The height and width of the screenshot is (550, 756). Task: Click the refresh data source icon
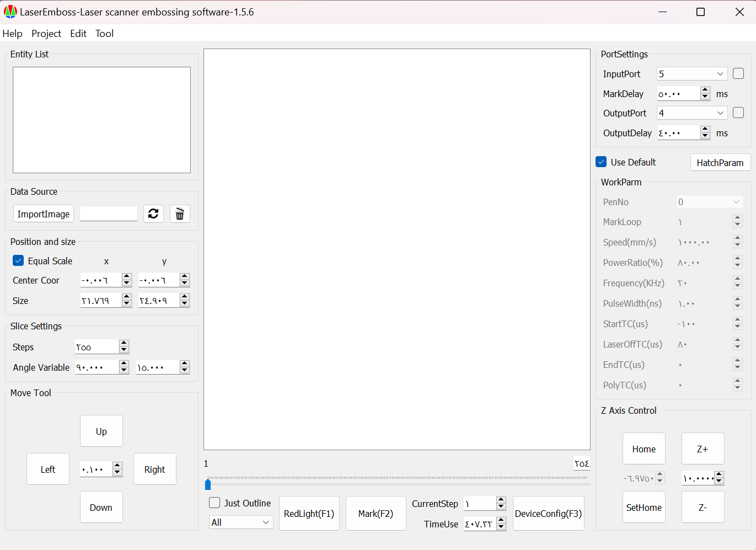[153, 213]
